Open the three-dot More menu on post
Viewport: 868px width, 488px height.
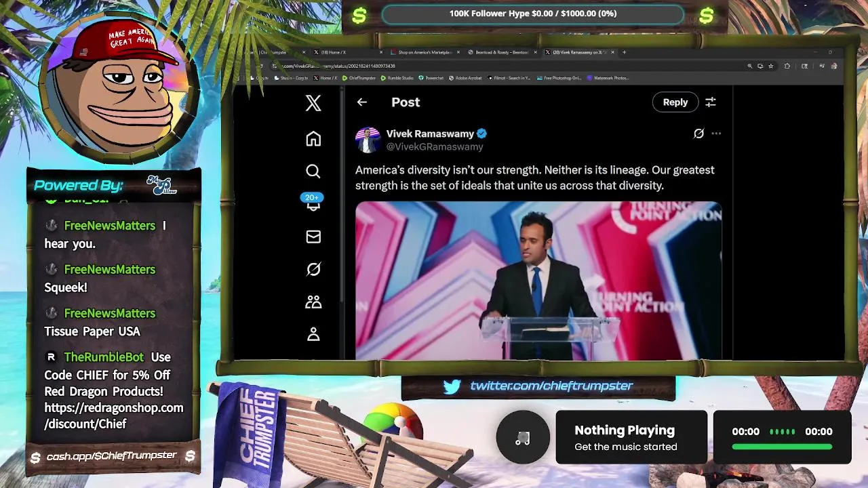716,134
